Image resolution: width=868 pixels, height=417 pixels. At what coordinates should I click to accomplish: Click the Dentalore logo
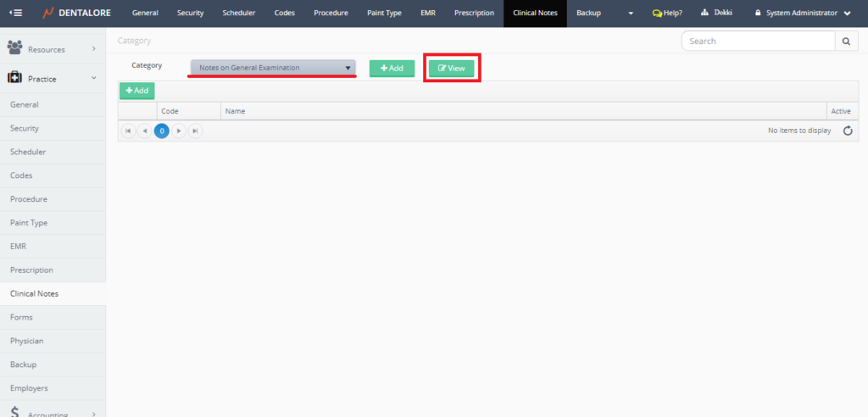tap(77, 13)
